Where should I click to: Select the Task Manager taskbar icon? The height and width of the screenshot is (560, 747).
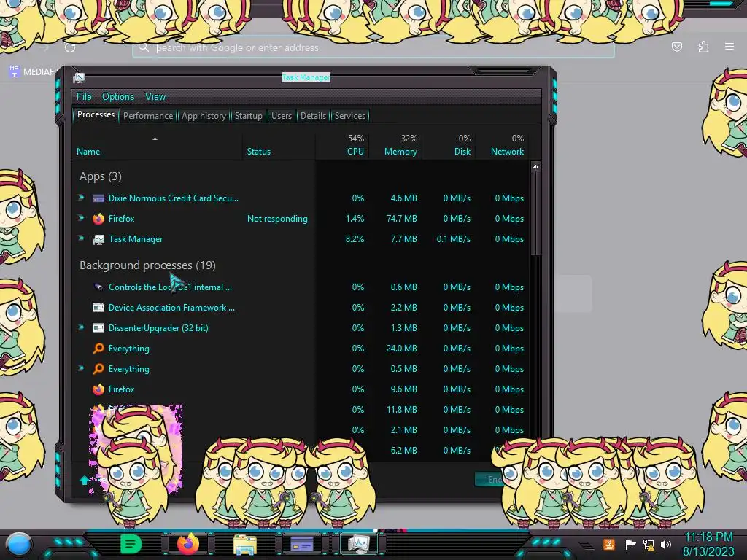358,544
